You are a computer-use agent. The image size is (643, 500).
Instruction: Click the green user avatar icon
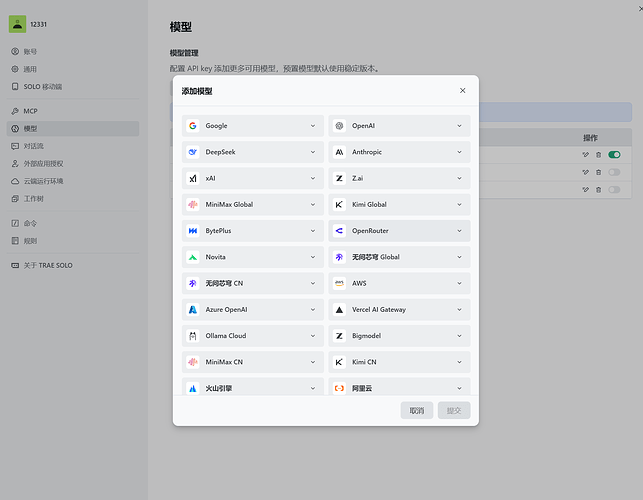point(17,24)
